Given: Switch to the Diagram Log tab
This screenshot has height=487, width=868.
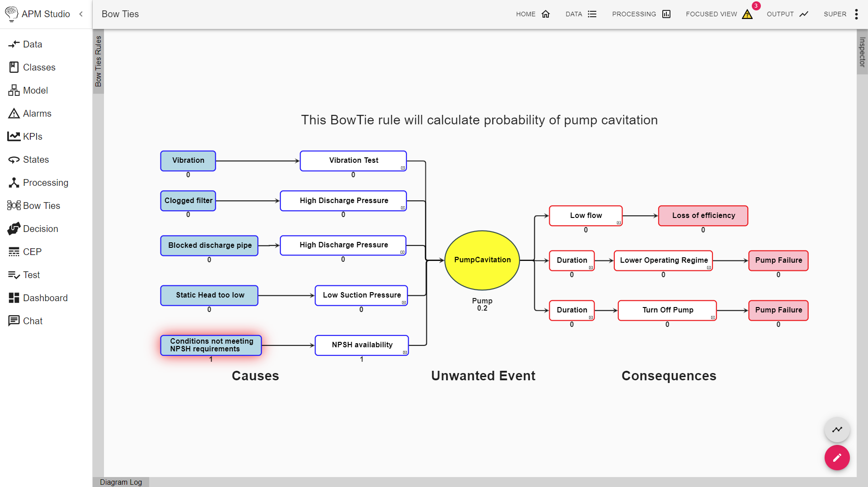Looking at the screenshot, I should point(121,482).
